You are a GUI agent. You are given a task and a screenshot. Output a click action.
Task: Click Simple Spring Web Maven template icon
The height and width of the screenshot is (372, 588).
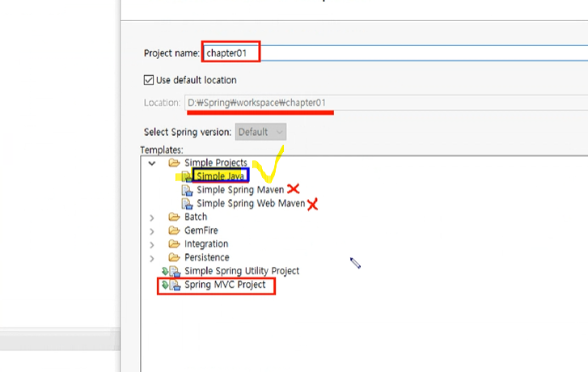tap(187, 204)
